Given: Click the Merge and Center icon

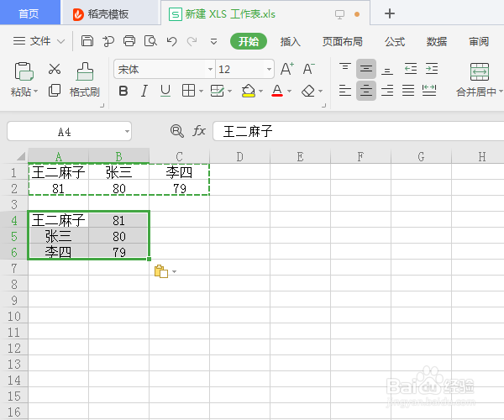Looking at the screenshot, I should pyautogui.click(x=480, y=71).
